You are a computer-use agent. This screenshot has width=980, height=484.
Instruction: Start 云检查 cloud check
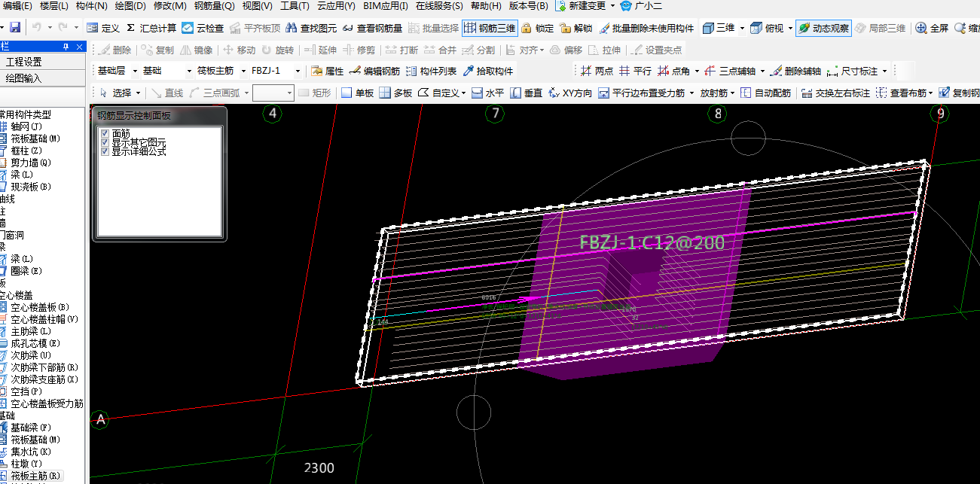click(x=203, y=28)
